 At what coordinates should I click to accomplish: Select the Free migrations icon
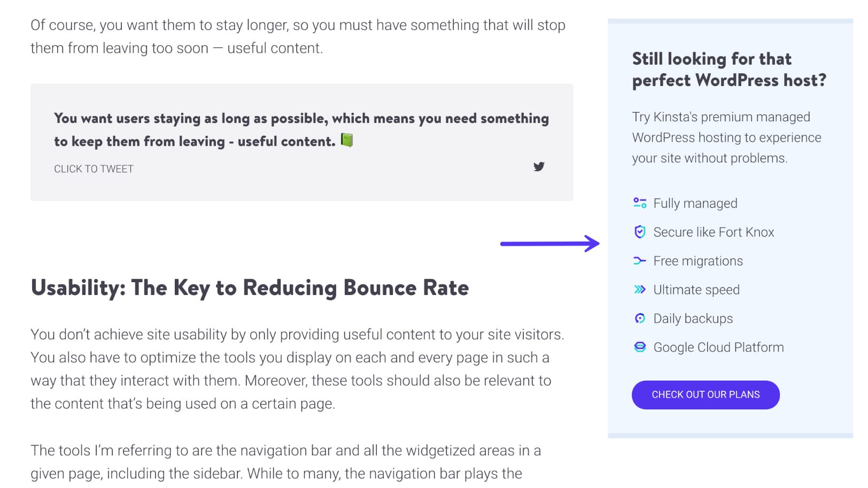(x=639, y=260)
